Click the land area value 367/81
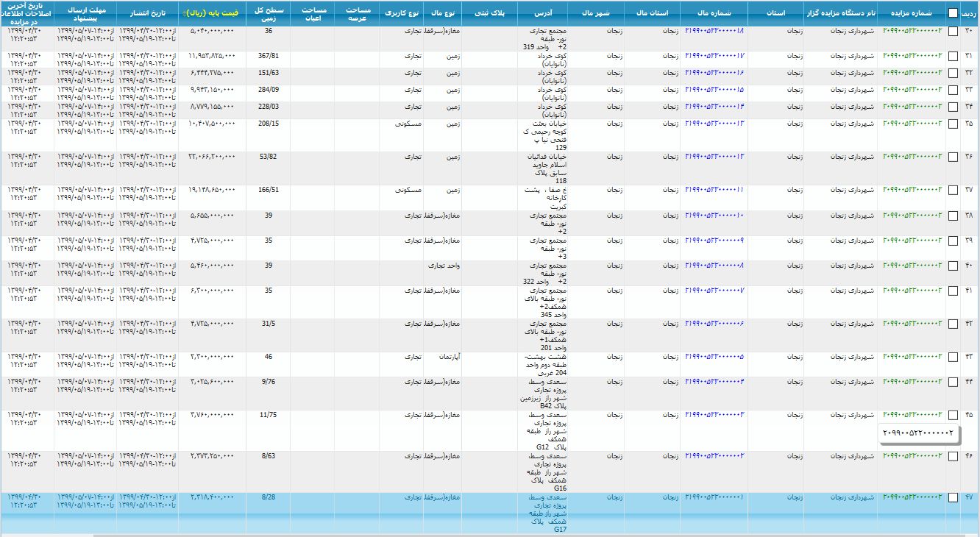 pyautogui.click(x=269, y=56)
